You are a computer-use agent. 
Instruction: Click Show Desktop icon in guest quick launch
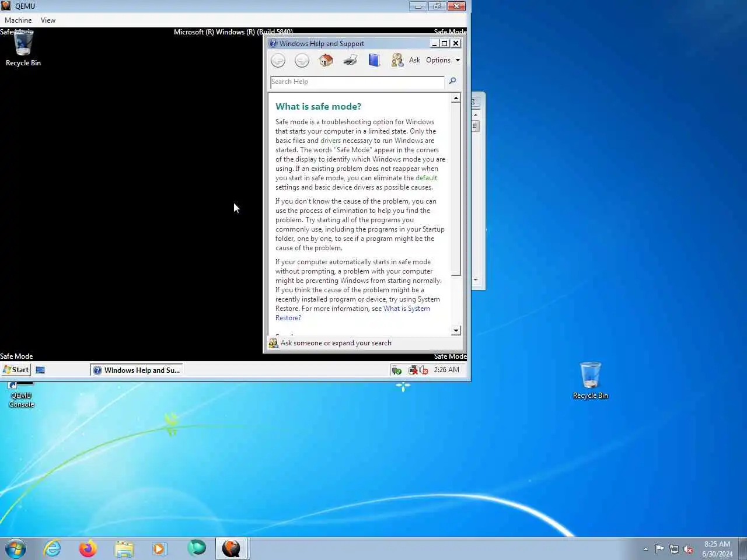pyautogui.click(x=40, y=370)
